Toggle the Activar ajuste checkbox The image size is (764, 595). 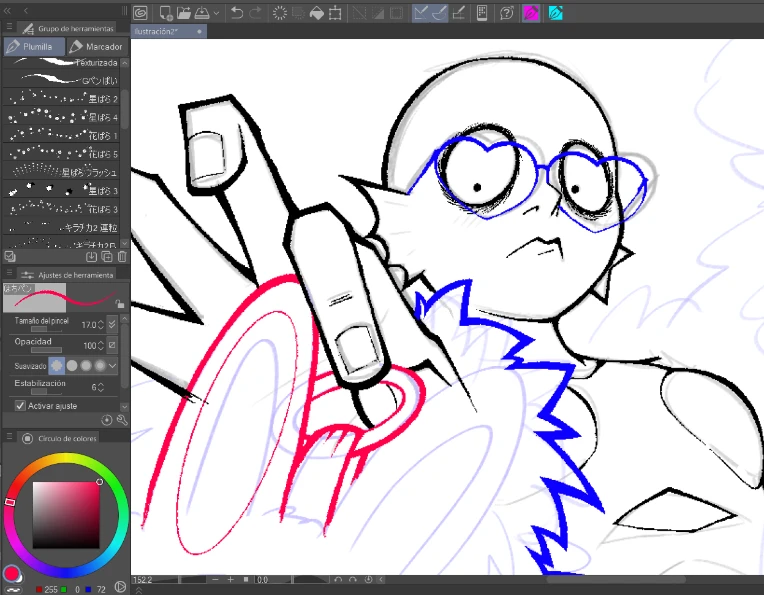coord(20,405)
